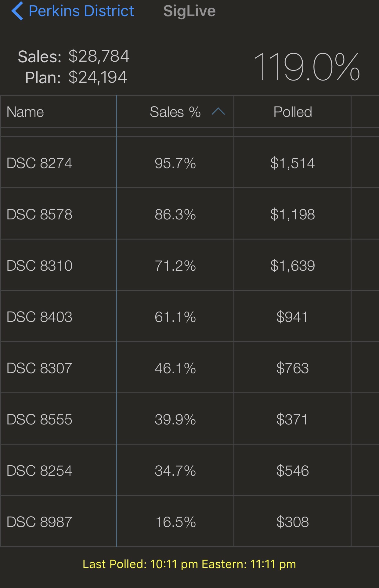
Task: Sort by Name column header
Action: coord(25,112)
